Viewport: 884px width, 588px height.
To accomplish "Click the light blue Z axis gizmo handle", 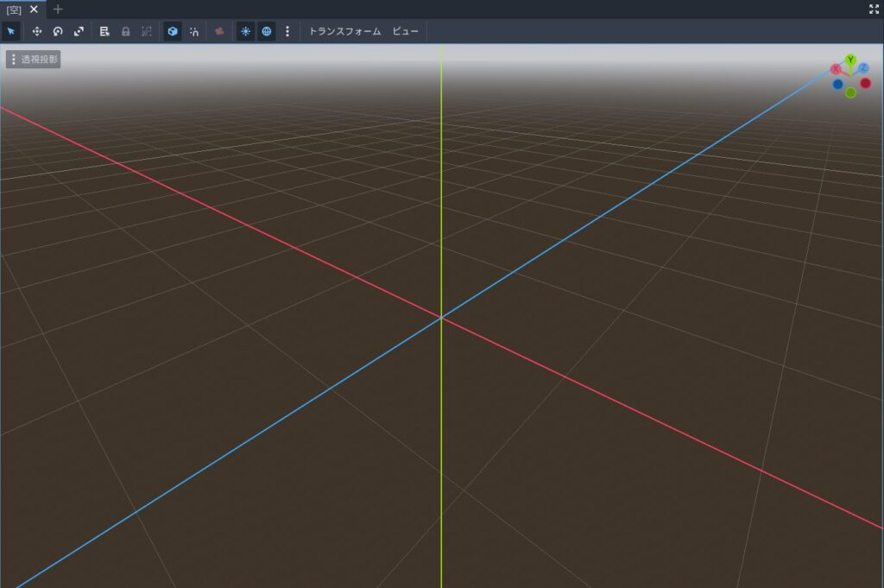I will (863, 68).
